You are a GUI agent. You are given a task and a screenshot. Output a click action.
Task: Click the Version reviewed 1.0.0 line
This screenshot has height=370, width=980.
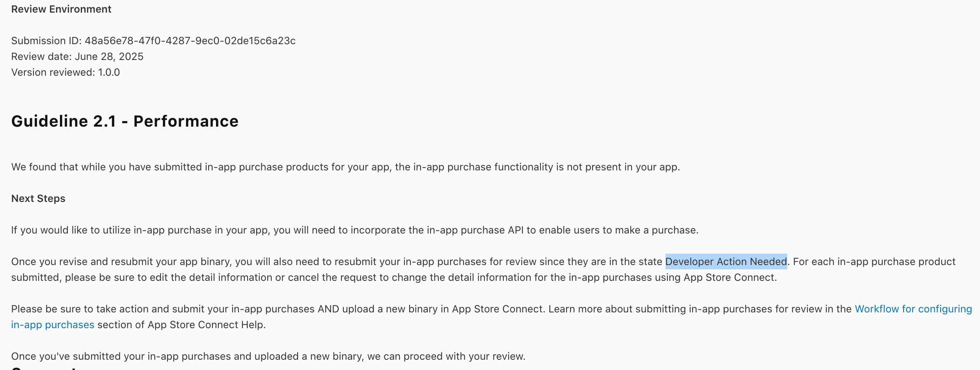[65, 72]
